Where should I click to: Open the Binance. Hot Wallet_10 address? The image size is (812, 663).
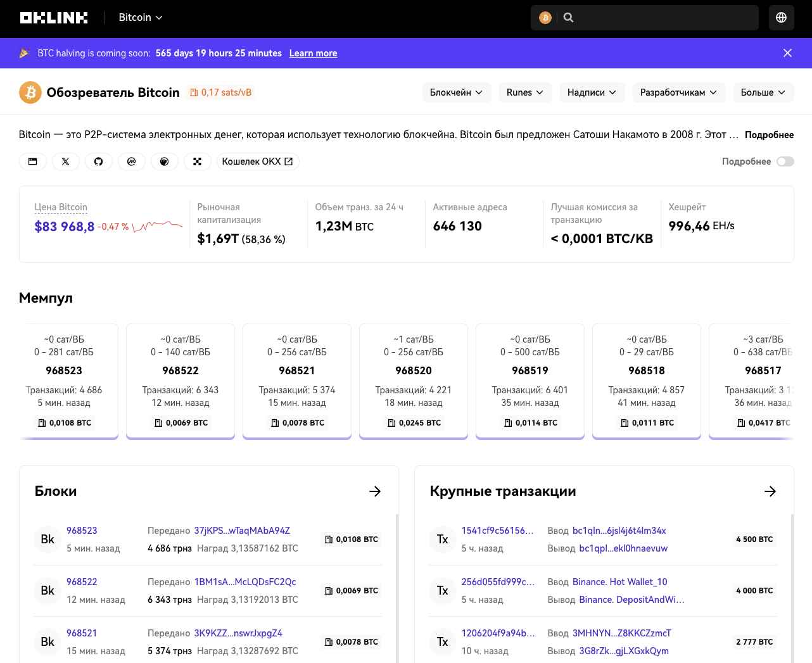[x=620, y=582]
